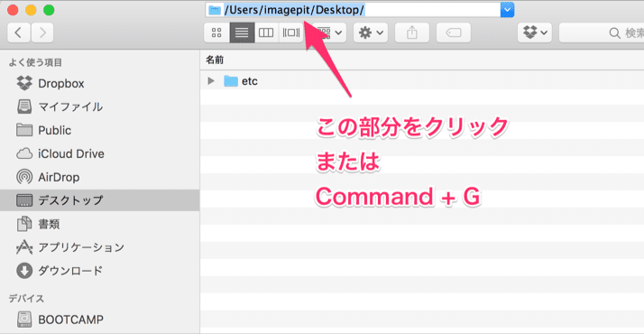The height and width of the screenshot is (334, 644).
Task: Go back with the left arrow button
Action: (x=18, y=32)
